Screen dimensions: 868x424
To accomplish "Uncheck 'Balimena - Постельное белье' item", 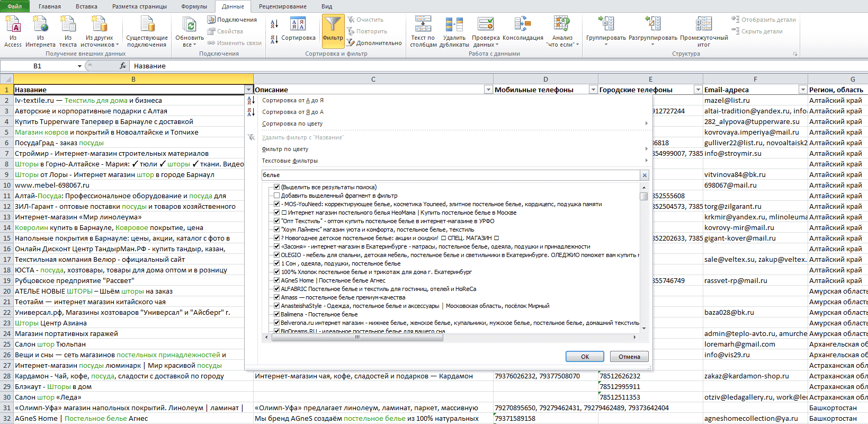I will click(276, 314).
